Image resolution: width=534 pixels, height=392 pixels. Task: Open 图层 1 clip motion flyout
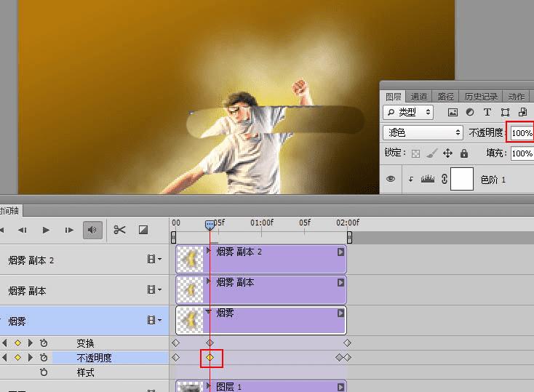coord(340,387)
